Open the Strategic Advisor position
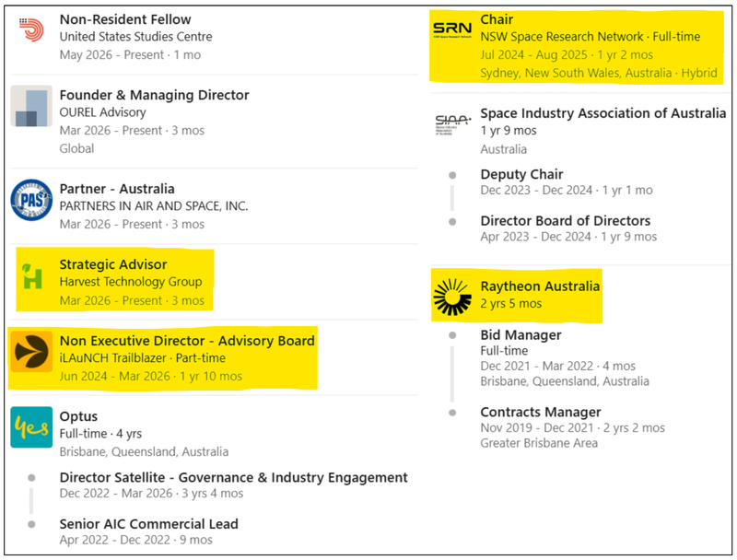This screenshot has height=560, width=737. point(113,264)
